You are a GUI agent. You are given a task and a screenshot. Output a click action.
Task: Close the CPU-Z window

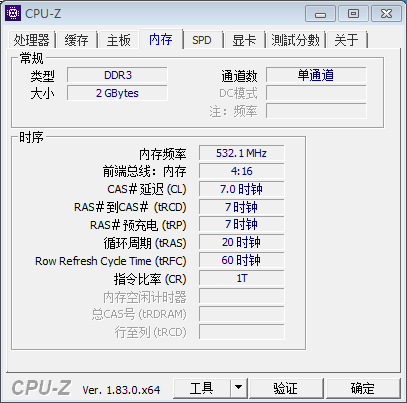click(x=386, y=14)
